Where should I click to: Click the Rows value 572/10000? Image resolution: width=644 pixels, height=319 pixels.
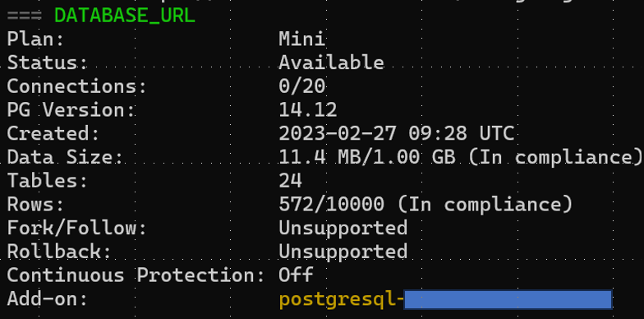(332, 204)
